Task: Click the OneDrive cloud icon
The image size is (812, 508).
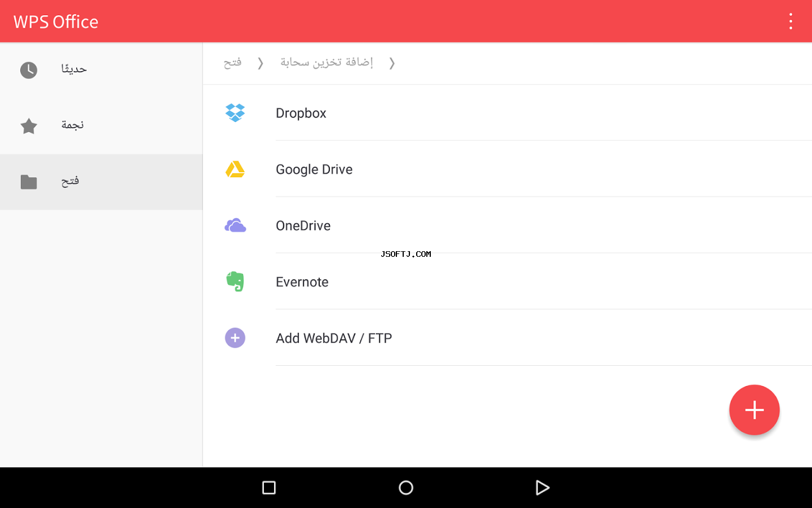Action: (x=235, y=226)
